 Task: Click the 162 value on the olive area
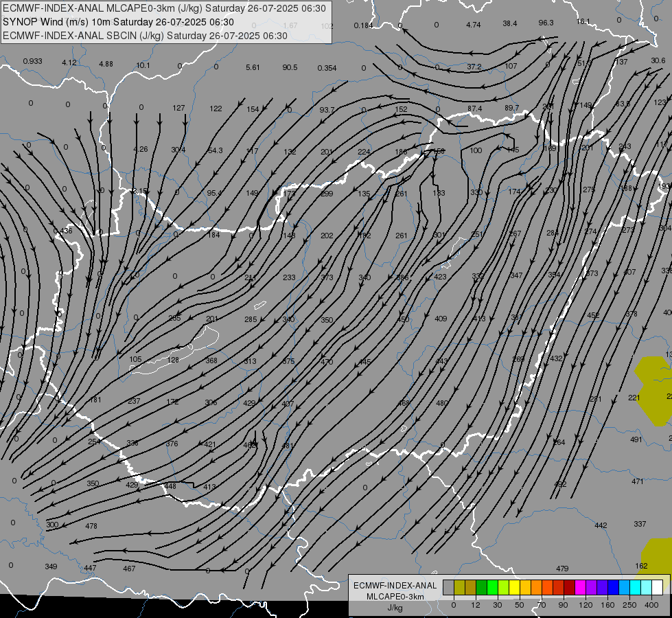pos(641,566)
